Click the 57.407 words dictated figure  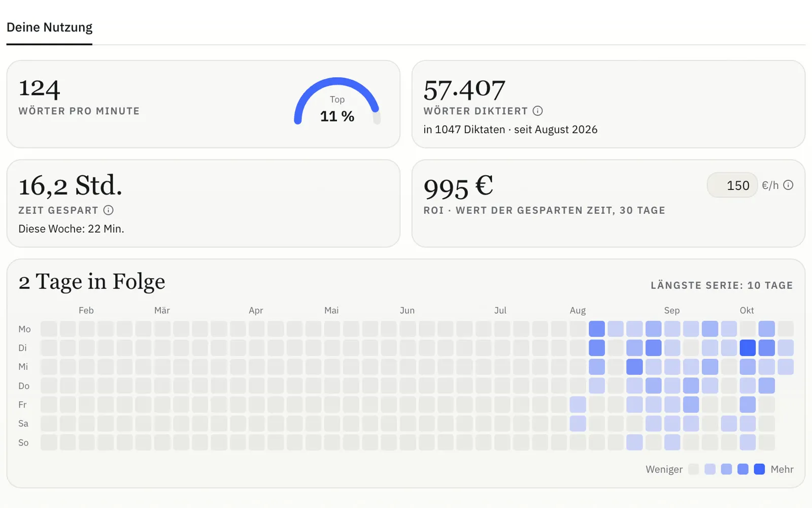[464, 89]
